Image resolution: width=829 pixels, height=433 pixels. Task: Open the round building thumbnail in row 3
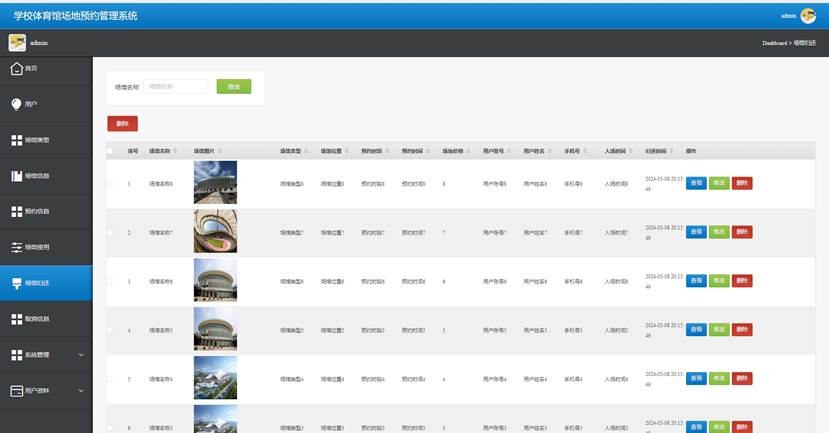point(215,280)
